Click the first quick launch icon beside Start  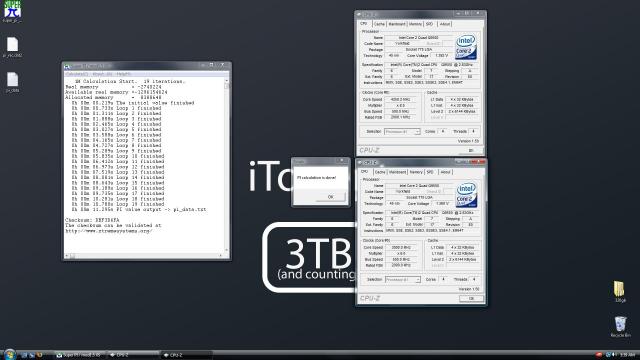tap(24, 355)
